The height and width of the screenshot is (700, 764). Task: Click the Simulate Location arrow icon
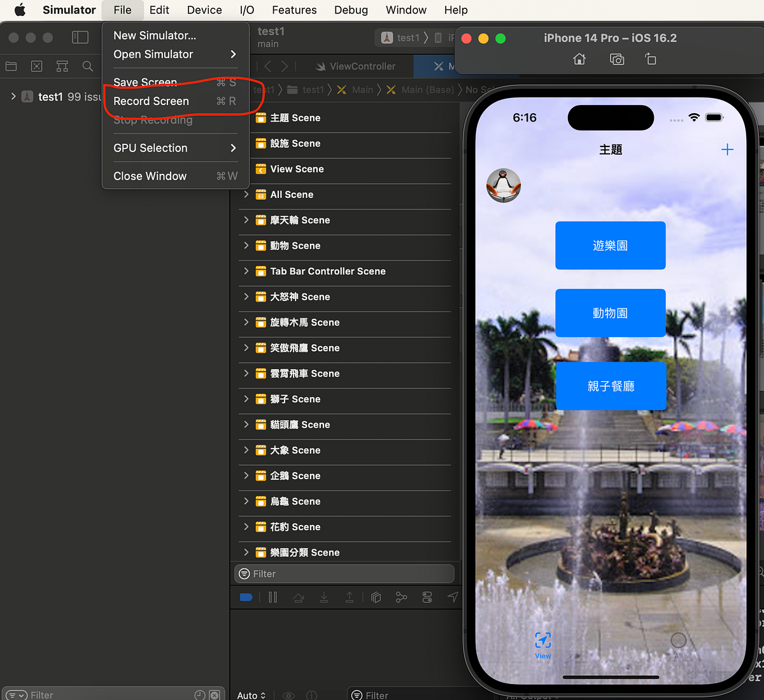[x=452, y=597]
